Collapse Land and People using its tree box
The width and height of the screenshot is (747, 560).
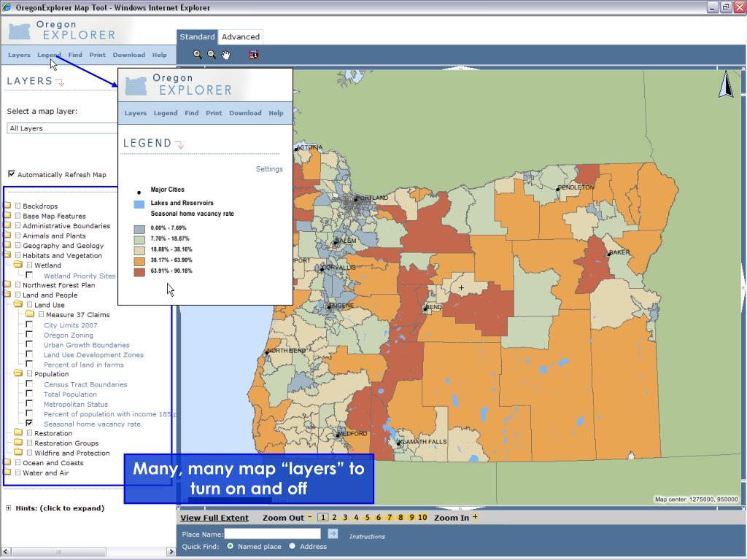pyautogui.click(x=18, y=295)
